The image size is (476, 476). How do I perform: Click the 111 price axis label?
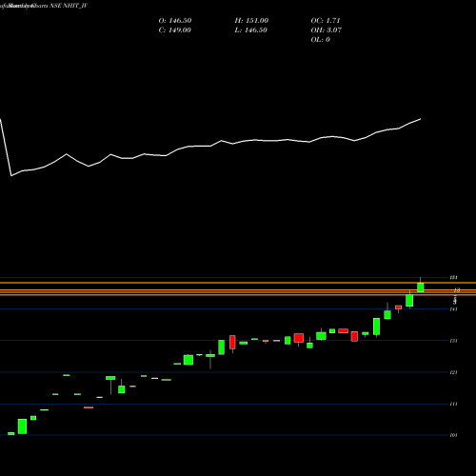point(454,404)
